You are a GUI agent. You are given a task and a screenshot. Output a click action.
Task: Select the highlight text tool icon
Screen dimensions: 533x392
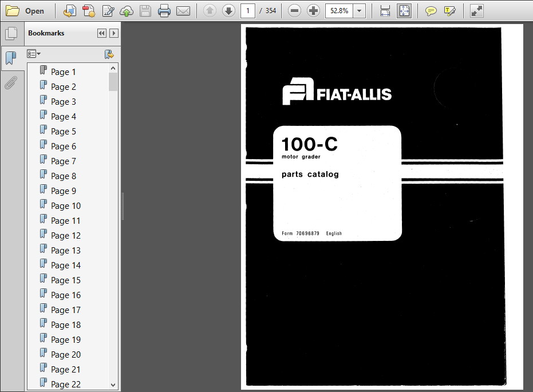[x=450, y=11]
